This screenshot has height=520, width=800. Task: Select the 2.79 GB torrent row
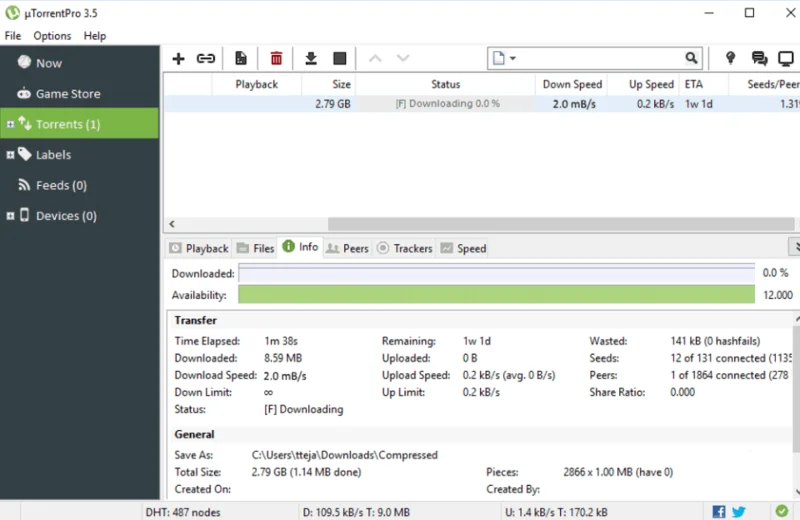[x=482, y=104]
